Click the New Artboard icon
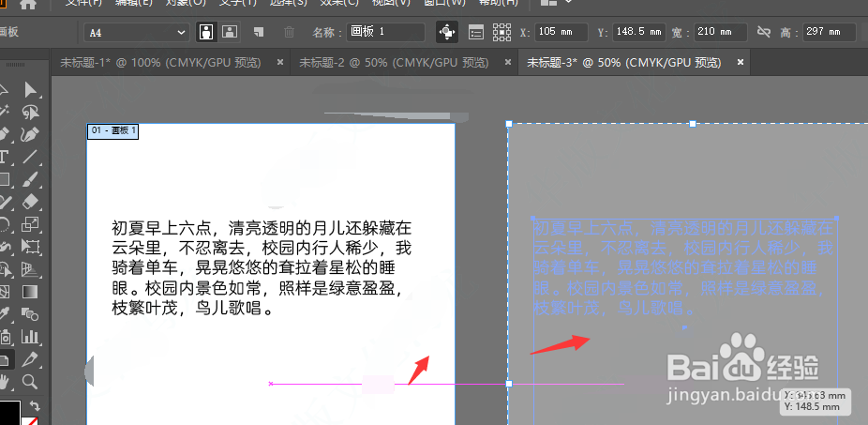 point(259,32)
